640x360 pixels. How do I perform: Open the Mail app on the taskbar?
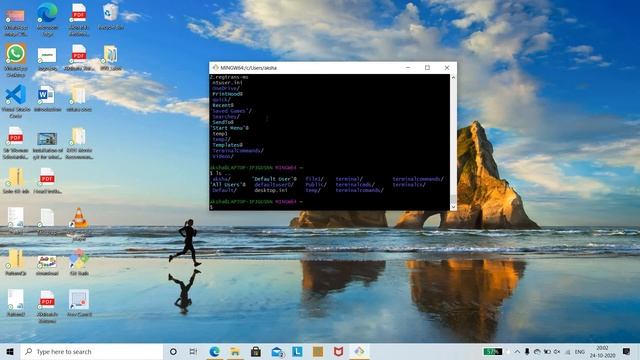click(x=277, y=351)
